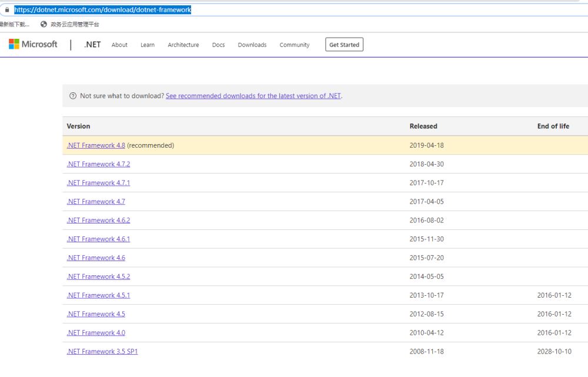The image size is (588, 377).
Task: Open .NET Framework 4.7.2 link
Action: [98, 164]
